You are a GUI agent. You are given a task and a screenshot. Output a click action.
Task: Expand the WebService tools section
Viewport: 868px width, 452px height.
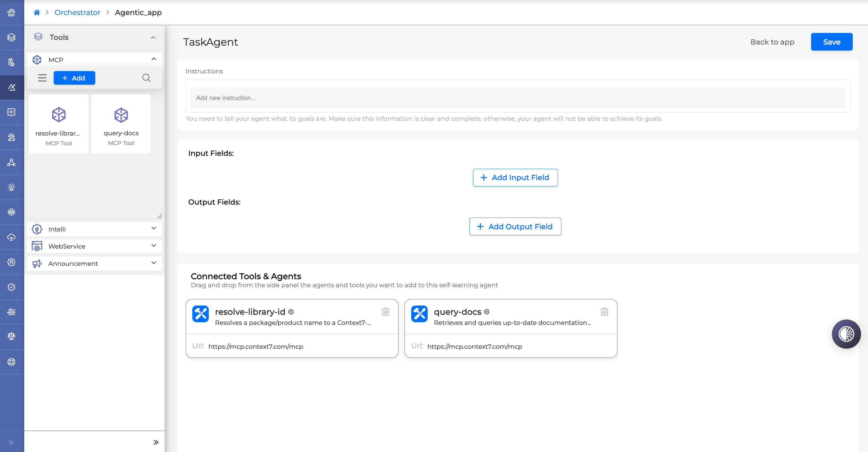[x=154, y=246]
